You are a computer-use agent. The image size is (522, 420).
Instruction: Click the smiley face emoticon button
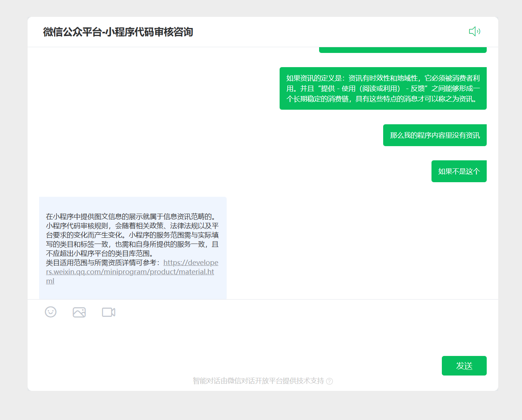pos(51,312)
